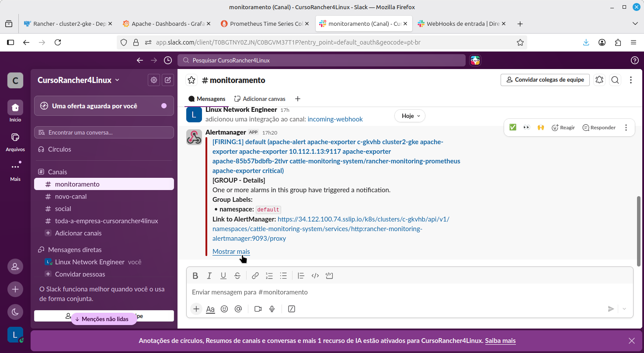Insert a link in the message
Image resolution: width=644 pixels, height=353 pixels.
(x=255, y=276)
